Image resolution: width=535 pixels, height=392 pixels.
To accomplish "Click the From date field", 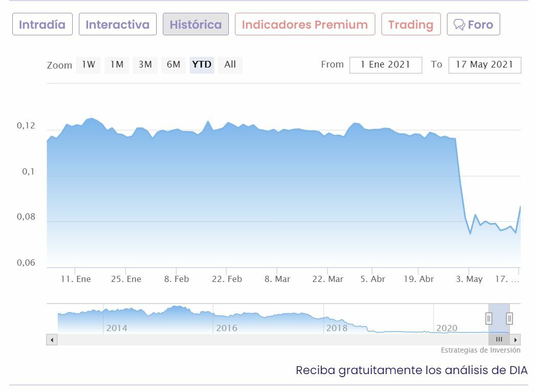I will 386,65.
